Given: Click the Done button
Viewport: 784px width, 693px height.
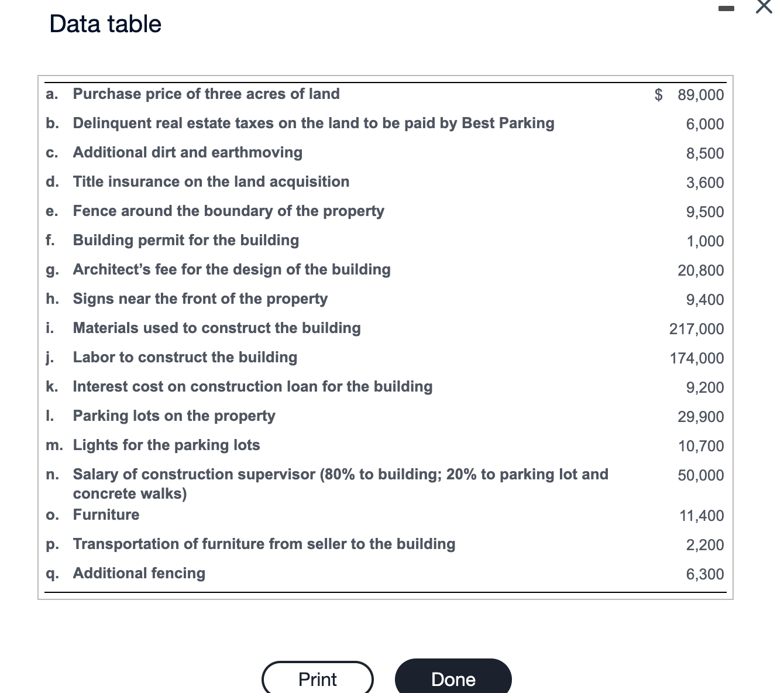Looking at the screenshot, I should (453, 678).
